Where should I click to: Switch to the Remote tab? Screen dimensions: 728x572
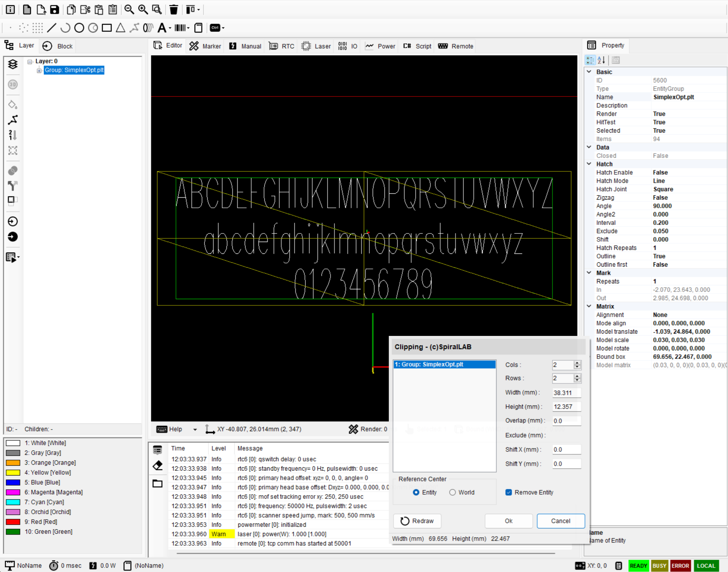[x=456, y=46]
